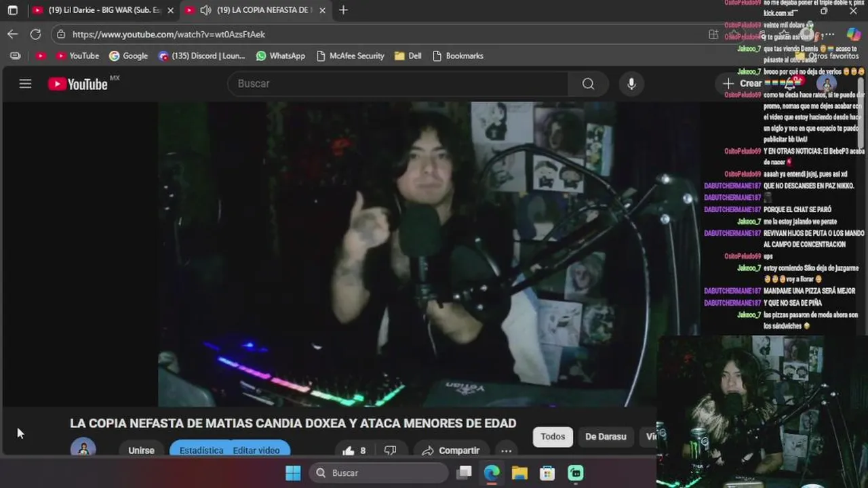Open the Google bookmark
Screen dimensions: 868x488
128,56
